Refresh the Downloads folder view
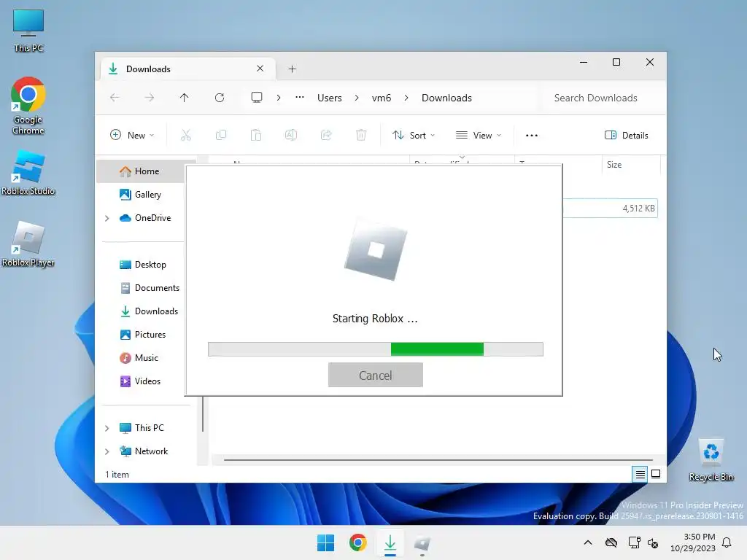Image resolution: width=747 pixels, height=560 pixels. tap(219, 98)
